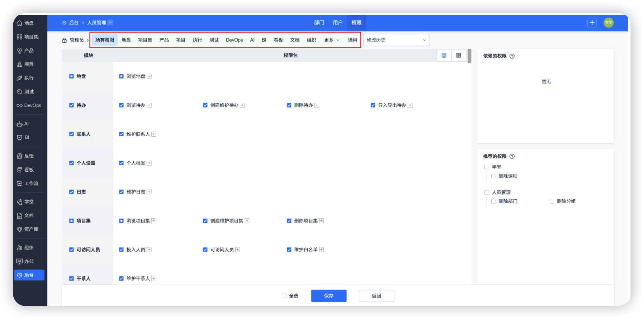The height and width of the screenshot is (319, 644).
Task: Click the 返回 button
Action: pyautogui.click(x=377, y=296)
